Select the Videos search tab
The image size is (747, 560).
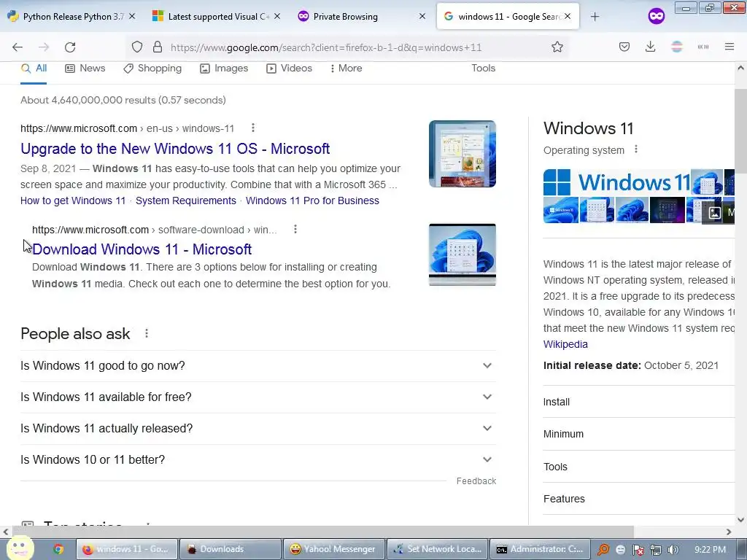(289, 68)
